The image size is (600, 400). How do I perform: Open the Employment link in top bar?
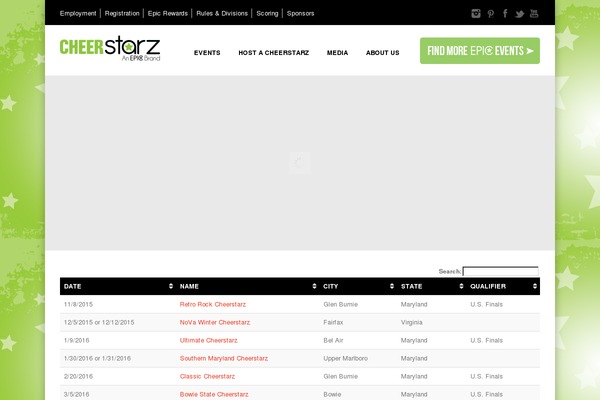tap(78, 13)
